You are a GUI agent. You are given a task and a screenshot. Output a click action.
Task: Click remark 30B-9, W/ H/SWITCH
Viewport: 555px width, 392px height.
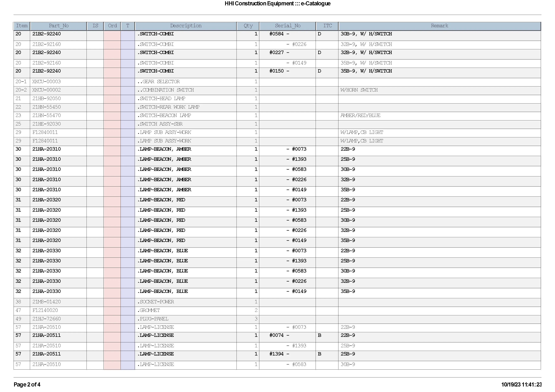366,34
